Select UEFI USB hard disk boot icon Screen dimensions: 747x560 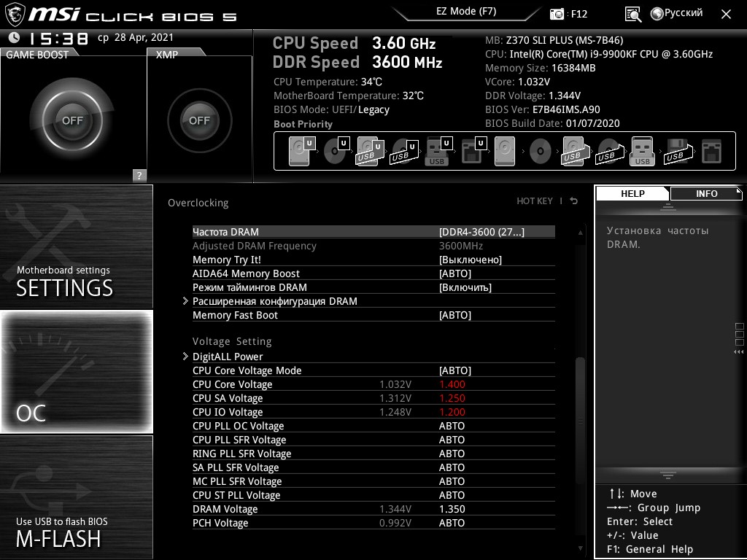[x=370, y=151]
